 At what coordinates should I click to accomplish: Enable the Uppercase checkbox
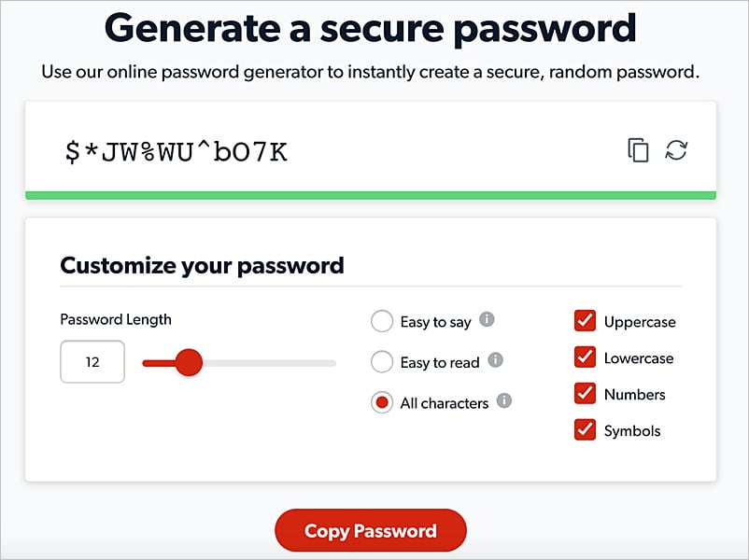(585, 321)
